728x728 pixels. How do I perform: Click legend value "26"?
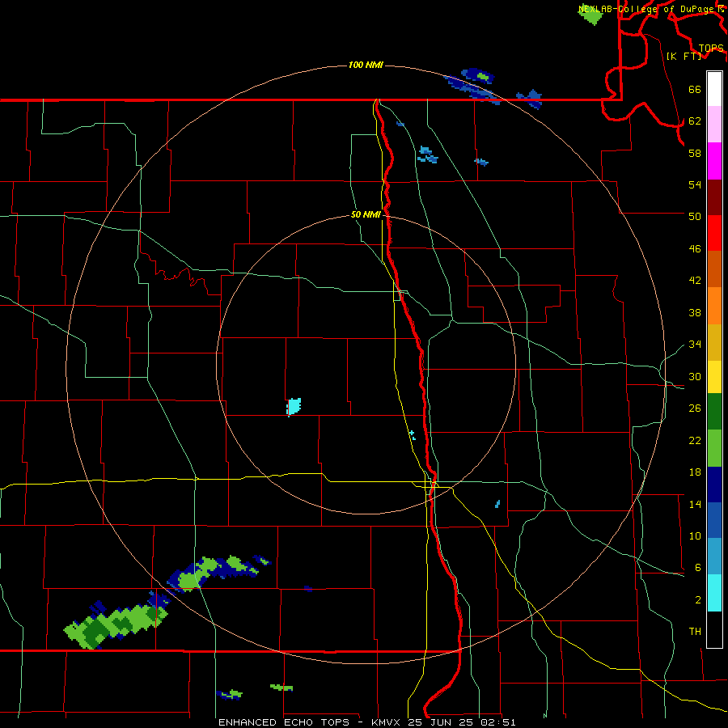(695, 408)
